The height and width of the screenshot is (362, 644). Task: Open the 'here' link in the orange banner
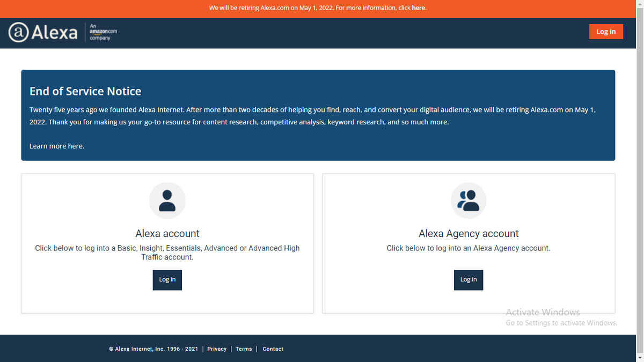pos(419,8)
